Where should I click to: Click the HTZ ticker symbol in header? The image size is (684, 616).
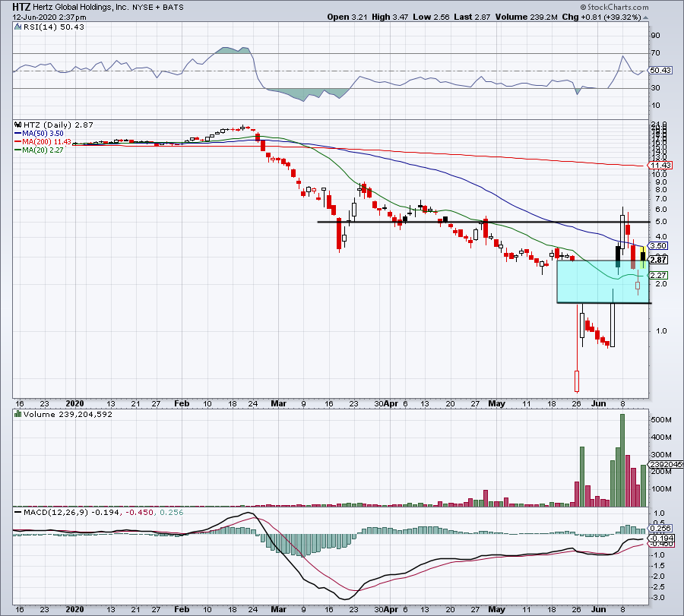click(21, 5)
